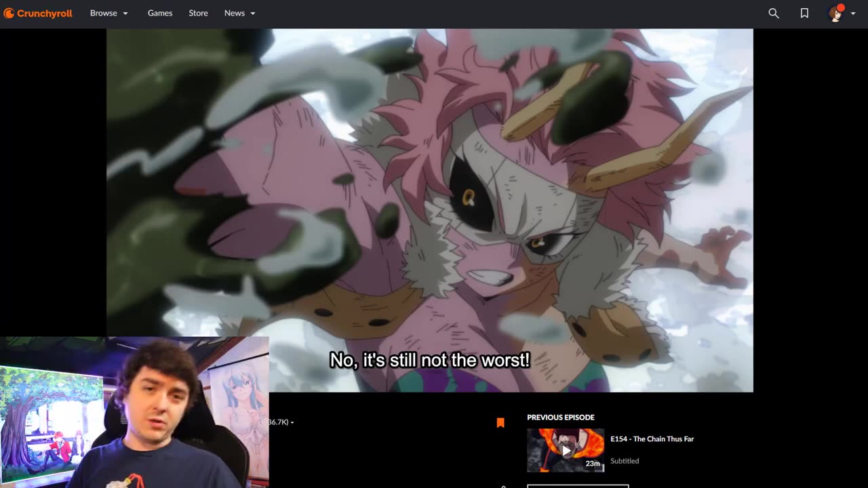
Task: Go to the Store page
Action: coord(198,13)
